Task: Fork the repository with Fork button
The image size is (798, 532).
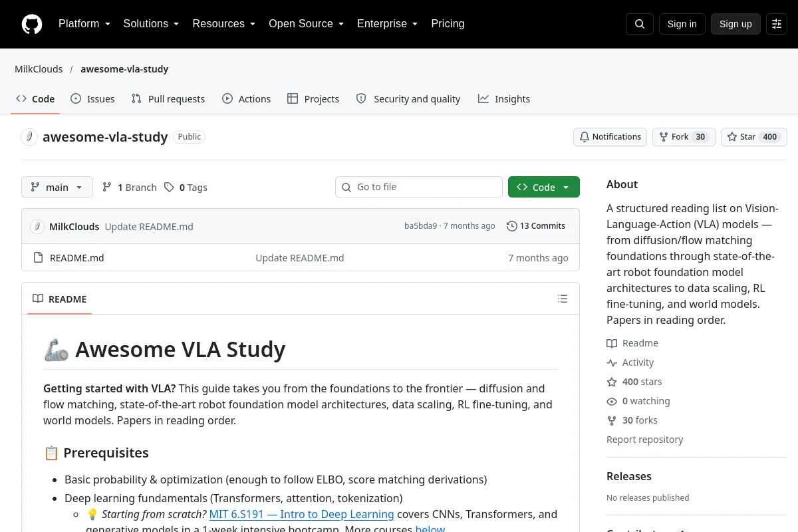Action: pos(684,137)
